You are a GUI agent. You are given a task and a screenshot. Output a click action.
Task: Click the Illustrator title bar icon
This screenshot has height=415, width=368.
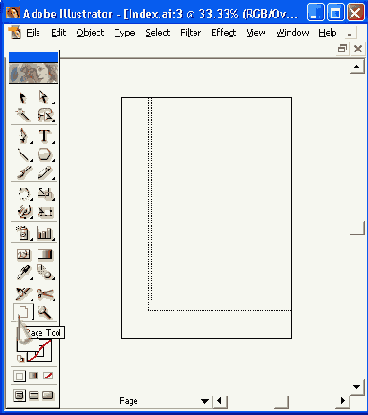(x=13, y=13)
